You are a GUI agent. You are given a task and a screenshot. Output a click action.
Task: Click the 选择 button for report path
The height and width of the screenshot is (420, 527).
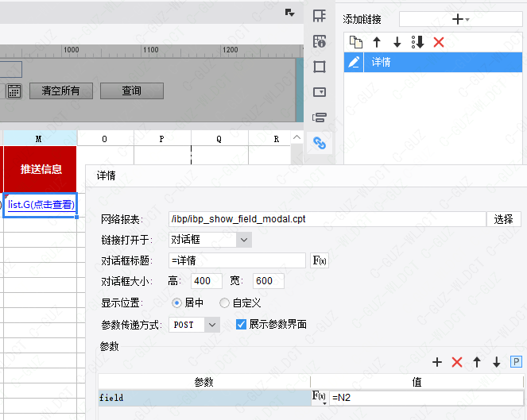tap(503, 219)
